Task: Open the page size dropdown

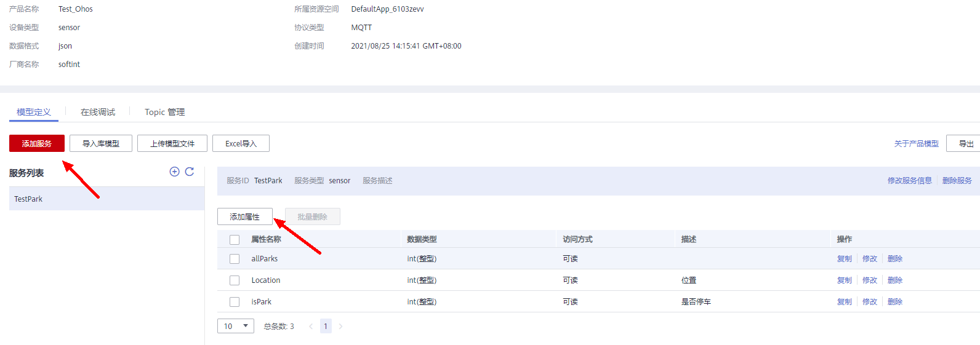Action: [x=235, y=326]
